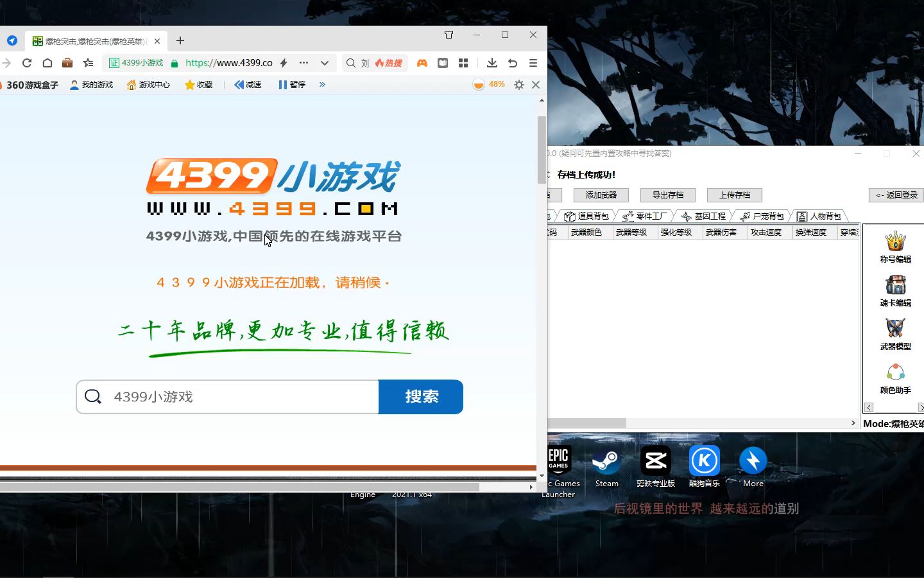
Task: Switch to the 尸宠背包 tab
Action: click(x=762, y=216)
